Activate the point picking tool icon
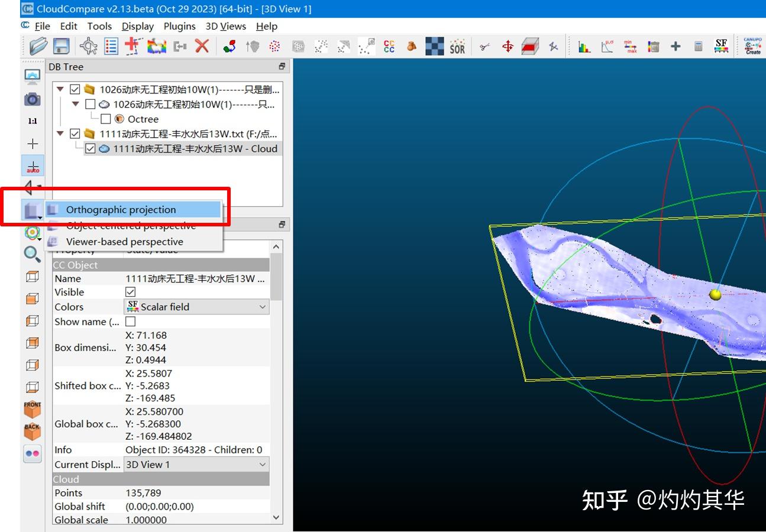766x532 pixels. 89,46
